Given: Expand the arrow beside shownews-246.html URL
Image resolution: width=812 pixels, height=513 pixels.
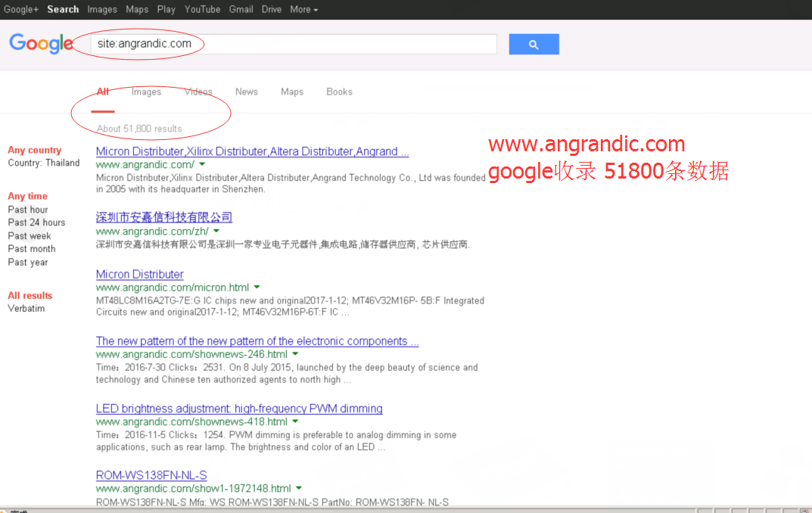Looking at the screenshot, I should pyautogui.click(x=295, y=354).
